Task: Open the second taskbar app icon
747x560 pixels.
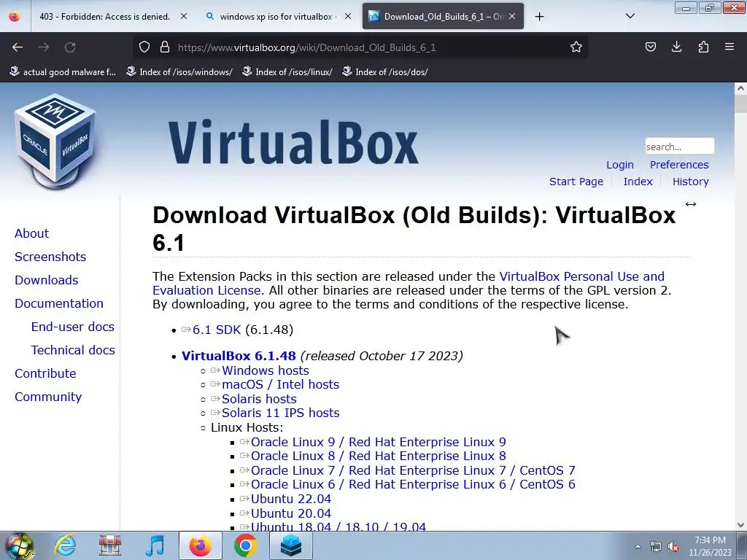Action: pyautogui.click(x=110, y=545)
